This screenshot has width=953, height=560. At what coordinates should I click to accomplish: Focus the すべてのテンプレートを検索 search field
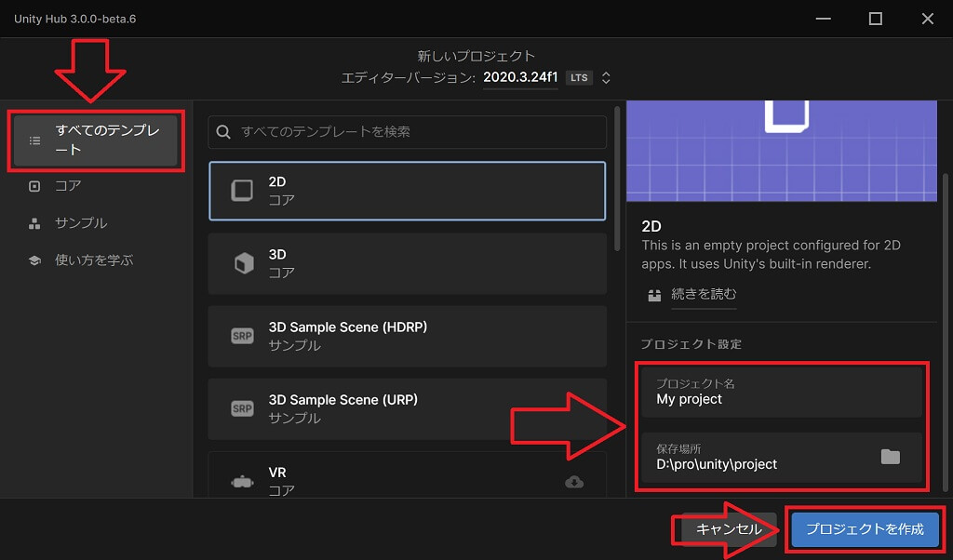pos(408,132)
